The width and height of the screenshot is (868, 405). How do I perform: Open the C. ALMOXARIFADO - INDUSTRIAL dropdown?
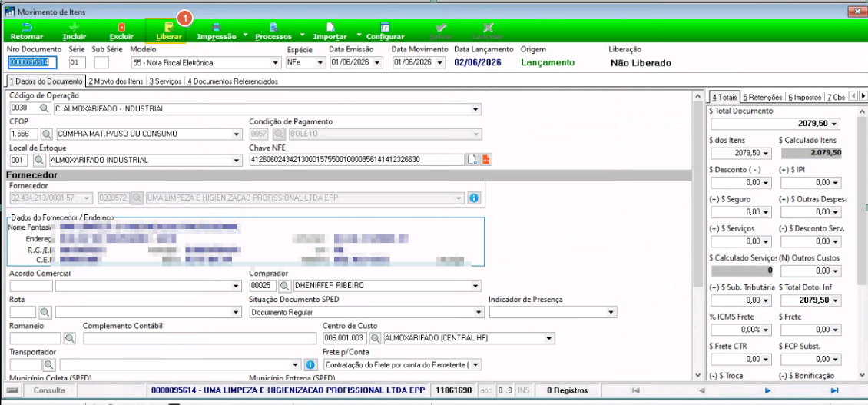[476, 109]
